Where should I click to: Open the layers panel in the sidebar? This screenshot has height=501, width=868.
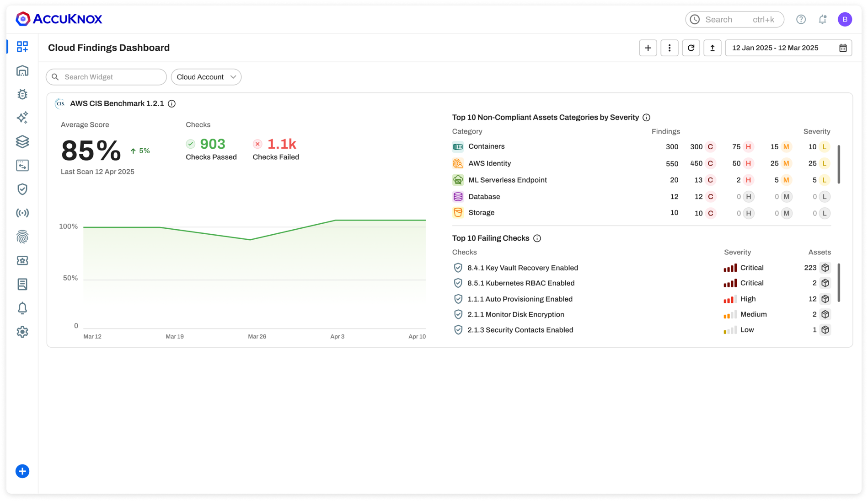point(22,141)
